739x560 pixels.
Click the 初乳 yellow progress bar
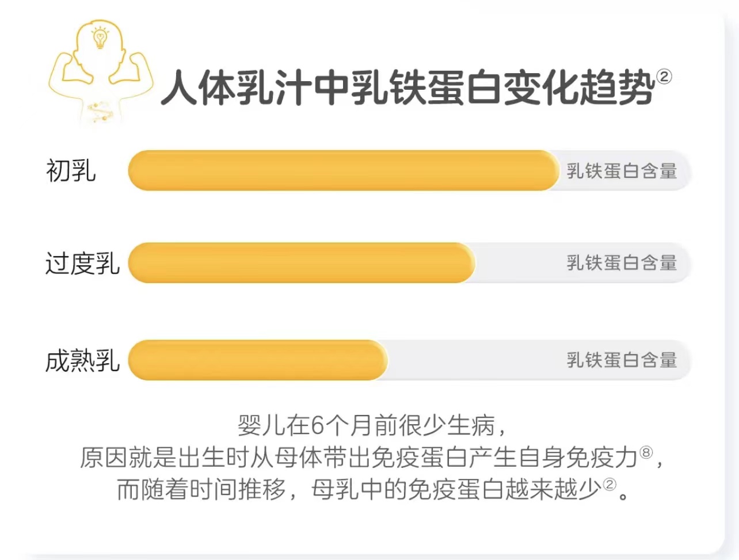[x=344, y=170]
